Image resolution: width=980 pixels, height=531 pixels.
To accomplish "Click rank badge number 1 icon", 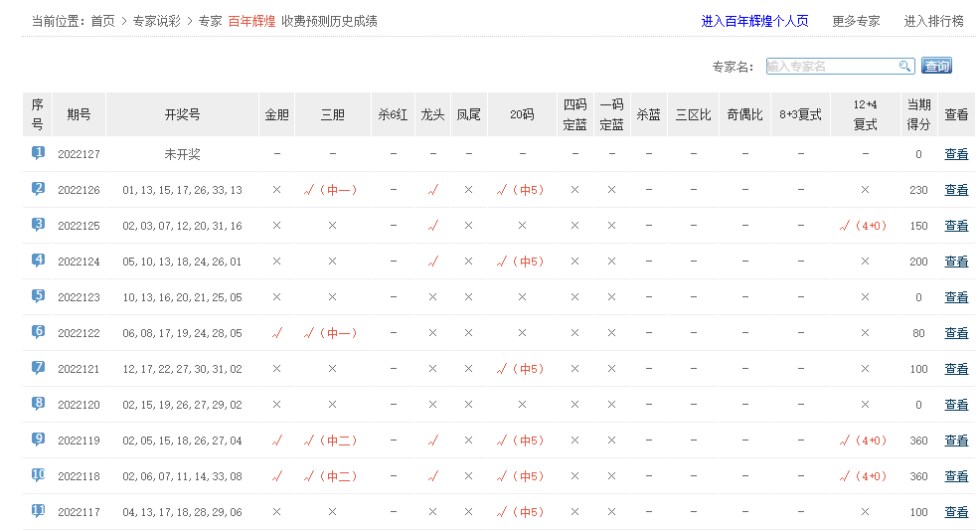I will [x=38, y=153].
